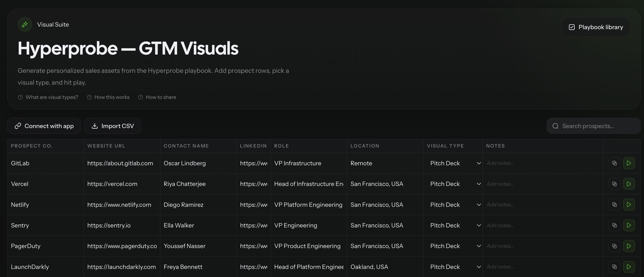The width and height of the screenshot is (644, 277).
Task: Add notes for the Netlify row
Action: (x=543, y=205)
